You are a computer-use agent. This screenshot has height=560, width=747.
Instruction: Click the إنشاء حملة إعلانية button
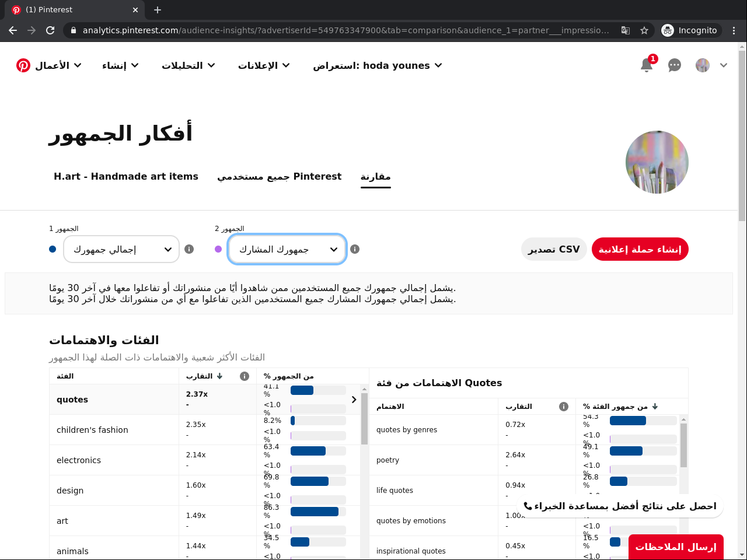coord(640,249)
